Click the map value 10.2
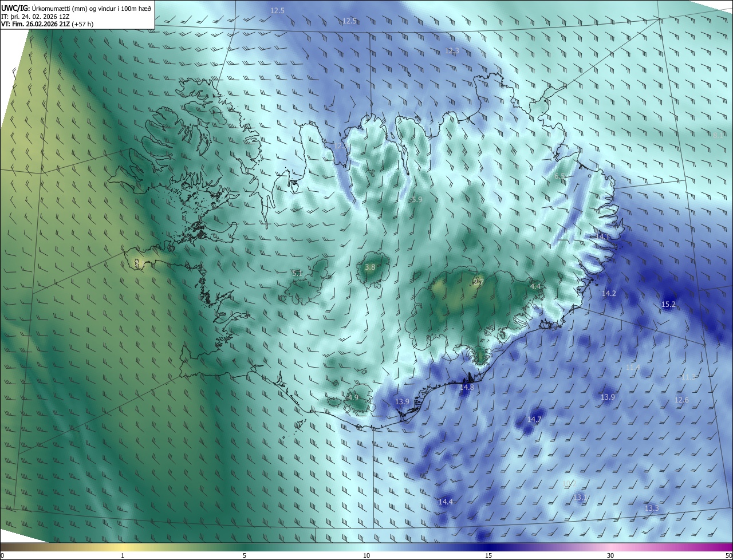The height and width of the screenshot is (560, 733). click(x=569, y=484)
